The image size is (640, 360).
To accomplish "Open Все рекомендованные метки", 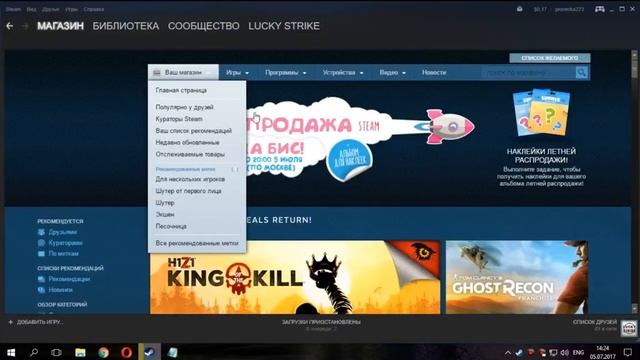I will coord(197,243).
